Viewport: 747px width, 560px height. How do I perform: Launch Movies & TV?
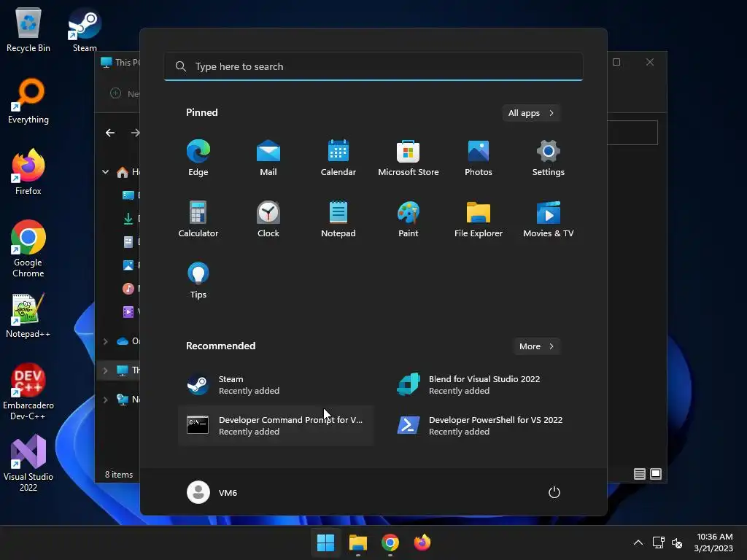[x=549, y=219]
